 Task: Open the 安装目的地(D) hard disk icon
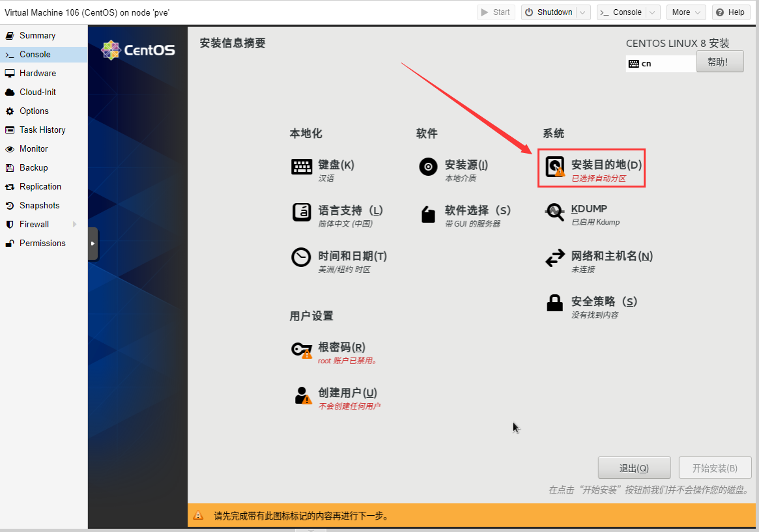[555, 167]
